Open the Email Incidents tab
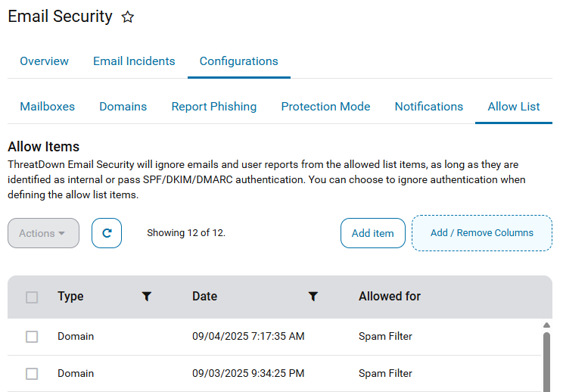563x392 pixels. point(134,61)
